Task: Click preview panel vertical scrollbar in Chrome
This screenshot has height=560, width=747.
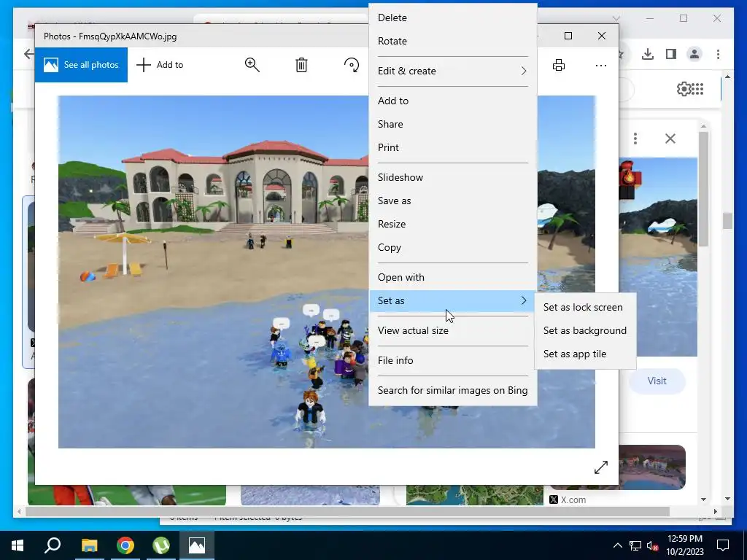Action: (x=704, y=189)
